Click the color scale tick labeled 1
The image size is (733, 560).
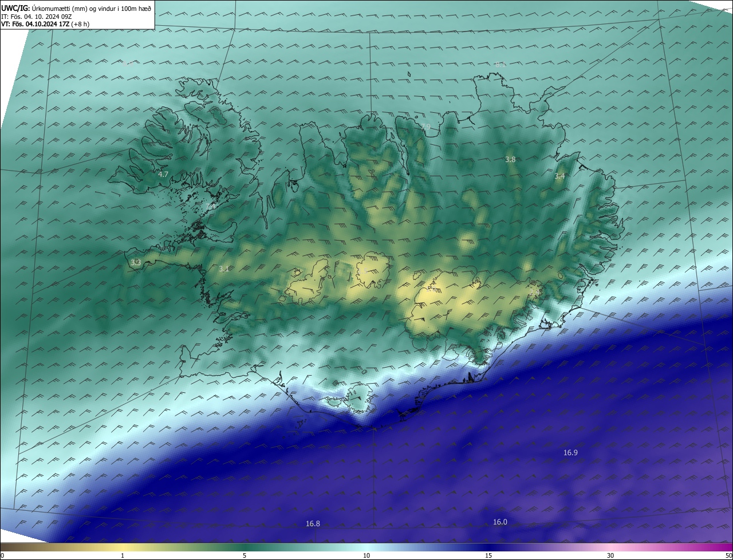[x=123, y=555]
